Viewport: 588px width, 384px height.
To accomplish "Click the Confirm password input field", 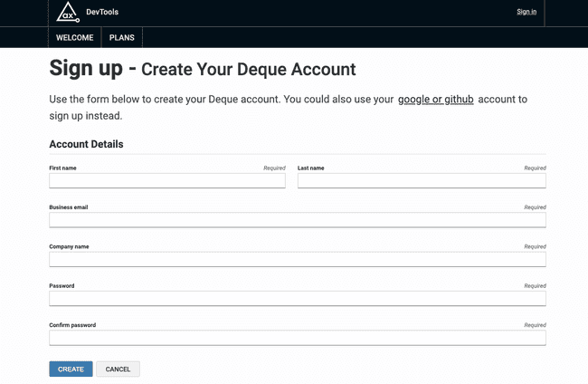I will pos(297,338).
